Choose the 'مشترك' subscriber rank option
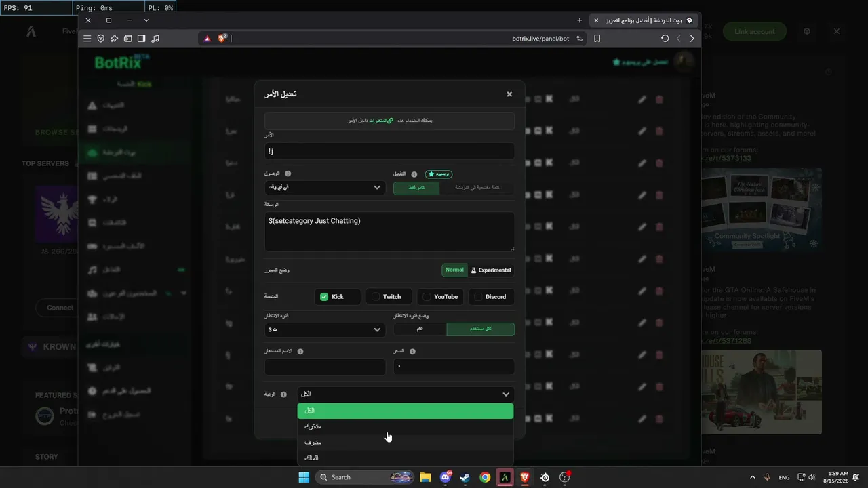Image resolution: width=868 pixels, height=488 pixels. (x=406, y=426)
